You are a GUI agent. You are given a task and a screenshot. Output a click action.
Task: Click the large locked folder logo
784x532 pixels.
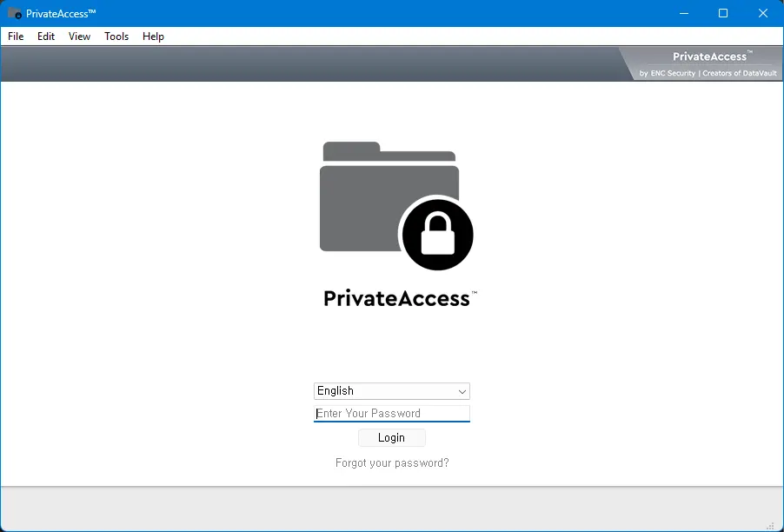pyautogui.click(x=396, y=205)
